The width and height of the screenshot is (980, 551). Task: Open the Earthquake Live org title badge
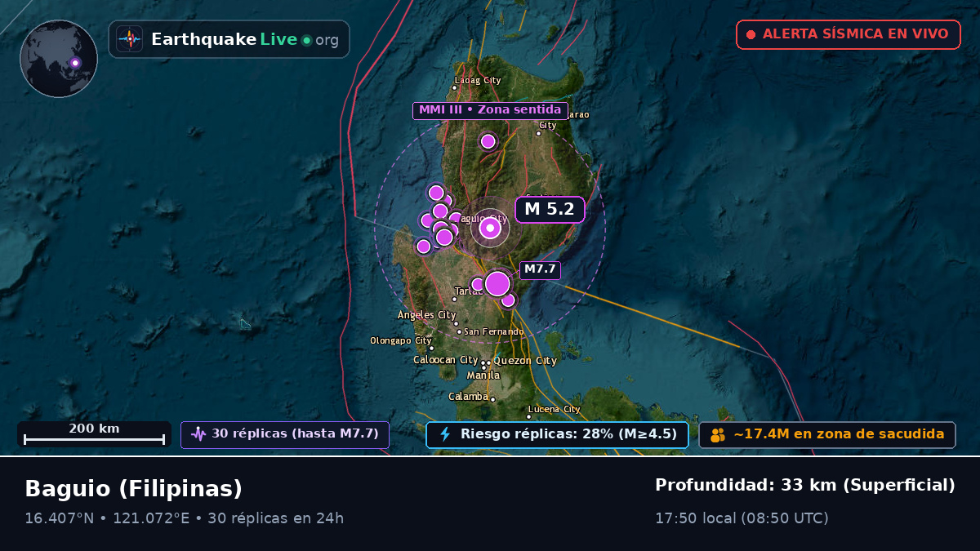click(229, 39)
